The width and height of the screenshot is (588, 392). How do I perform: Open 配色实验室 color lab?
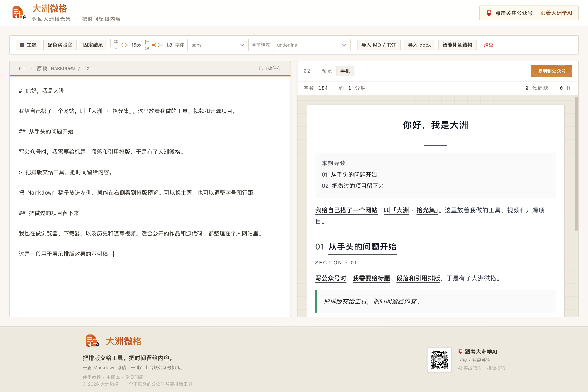coord(60,45)
